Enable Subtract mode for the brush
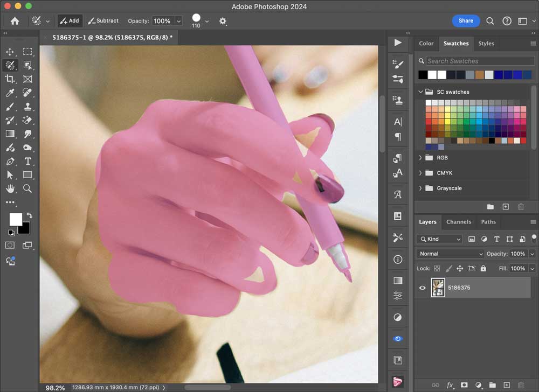The height and width of the screenshot is (392, 539). click(103, 21)
